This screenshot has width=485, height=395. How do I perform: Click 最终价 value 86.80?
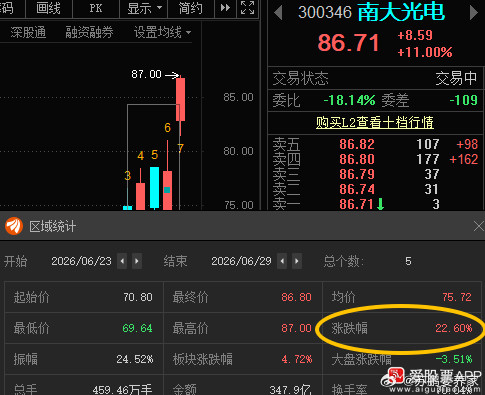pyautogui.click(x=296, y=297)
